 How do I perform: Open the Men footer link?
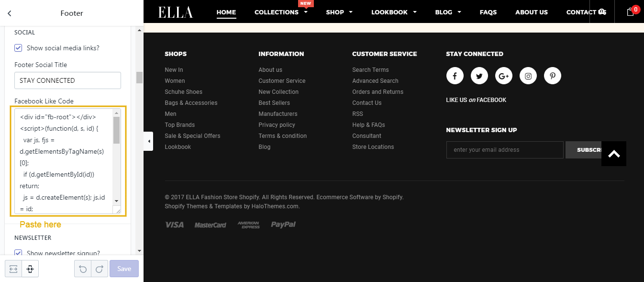click(x=170, y=114)
